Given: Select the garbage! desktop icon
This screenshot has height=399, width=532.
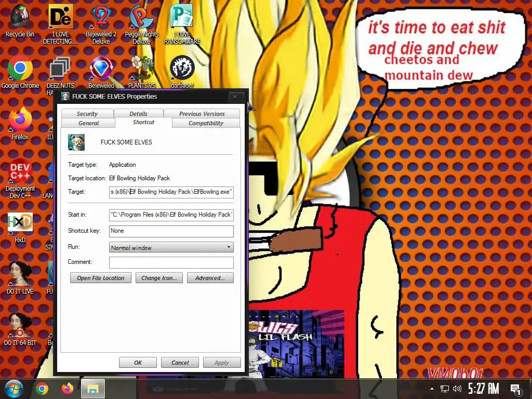Looking at the screenshot, I should (x=182, y=72).
